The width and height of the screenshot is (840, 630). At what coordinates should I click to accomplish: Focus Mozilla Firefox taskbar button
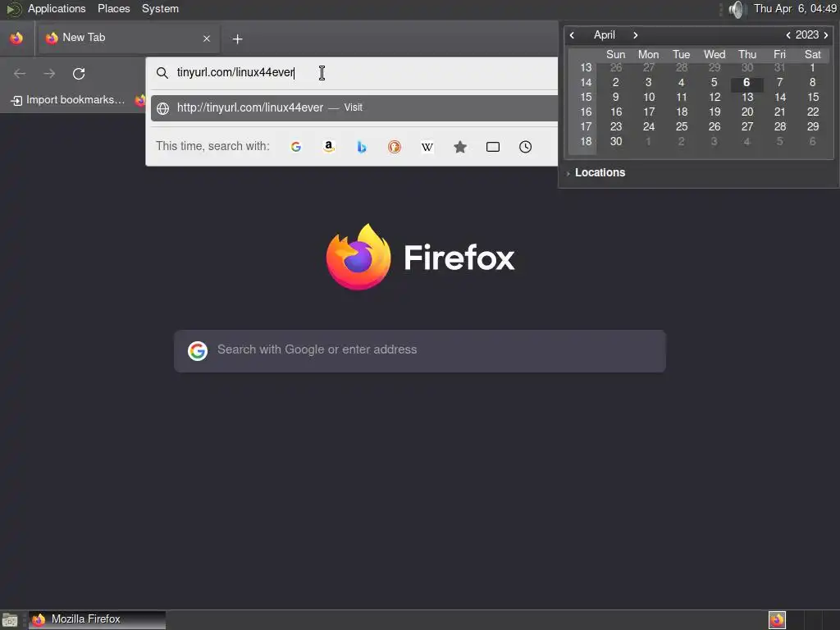pyautogui.click(x=97, y=620)
